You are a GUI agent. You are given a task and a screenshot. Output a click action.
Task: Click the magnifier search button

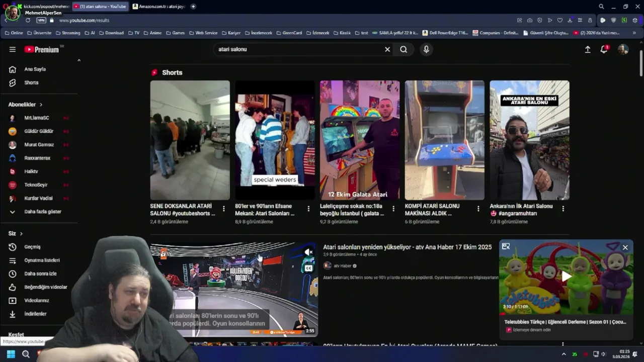[x=404, y=49]
